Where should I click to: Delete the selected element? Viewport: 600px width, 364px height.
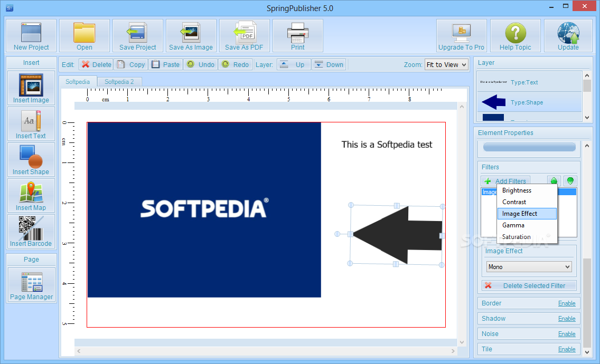point(96,64)
